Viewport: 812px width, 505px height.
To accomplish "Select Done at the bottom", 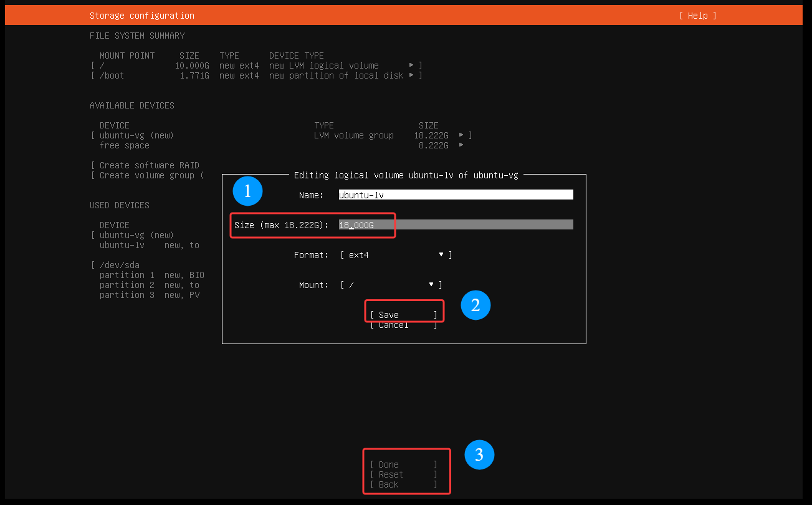I will pyautogui.click(x=403, y=464).
